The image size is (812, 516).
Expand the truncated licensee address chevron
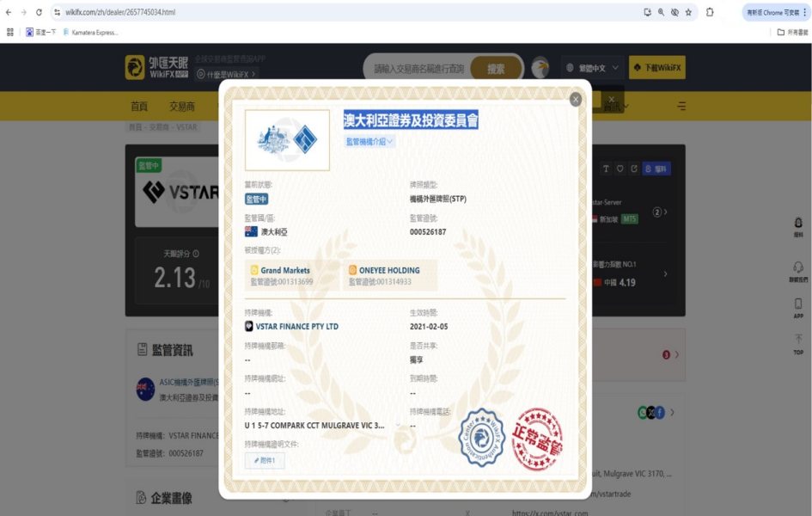pyautogui.click(x=398, y=426)
